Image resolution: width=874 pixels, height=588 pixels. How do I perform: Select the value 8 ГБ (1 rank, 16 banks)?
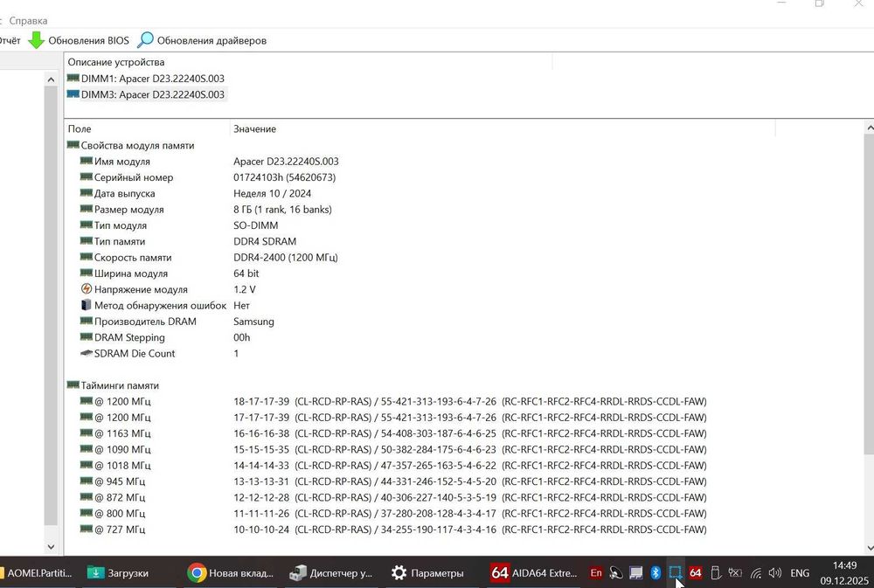[x=282, y=210]
